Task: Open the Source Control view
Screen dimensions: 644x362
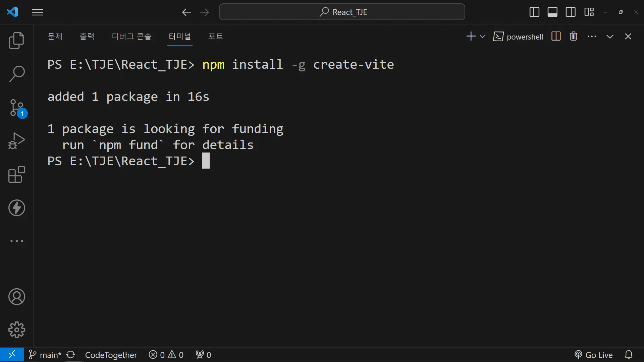Action: tap(16, 108)
